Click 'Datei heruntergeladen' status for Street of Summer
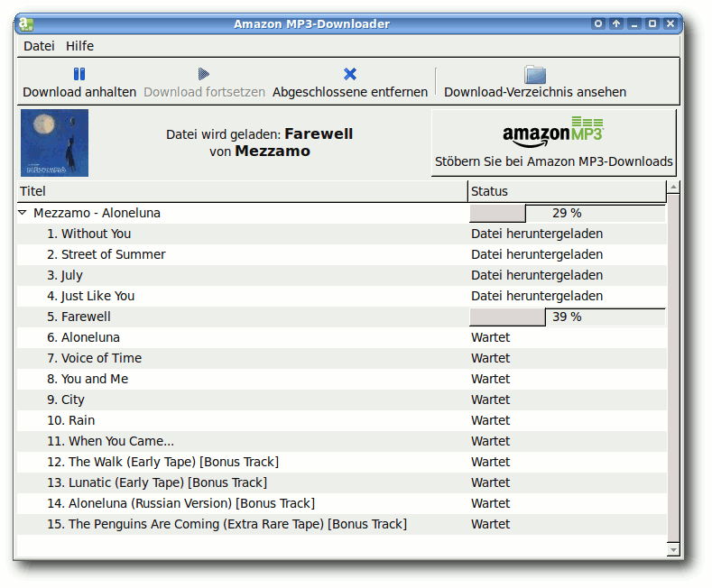The image size is (712, 588). [537, 254]
